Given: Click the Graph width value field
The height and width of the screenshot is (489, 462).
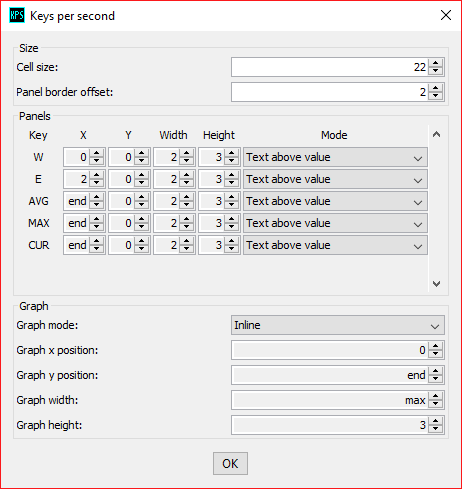Looking at the screenshot, I should [329, 400].
